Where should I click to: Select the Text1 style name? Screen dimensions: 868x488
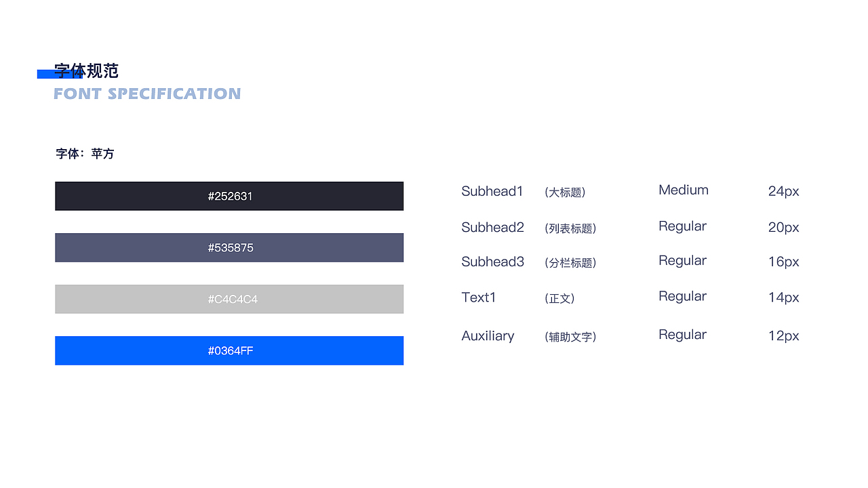479,298
